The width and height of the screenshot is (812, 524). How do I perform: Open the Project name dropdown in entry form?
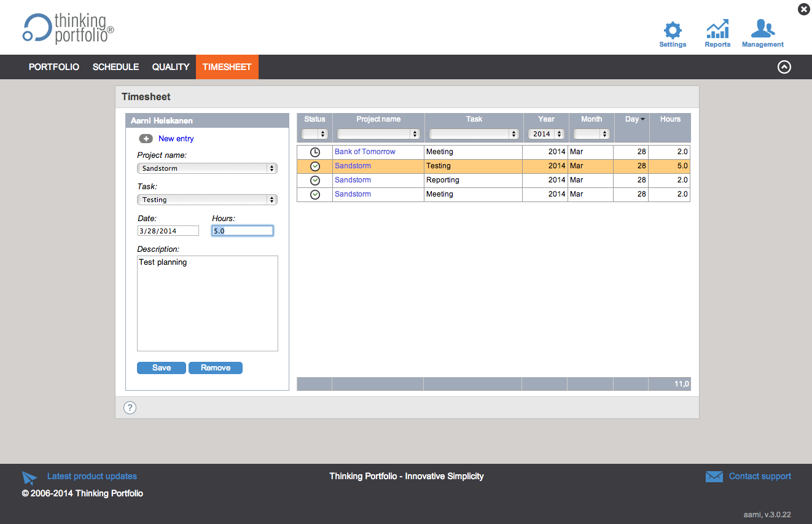(x=208, y=168)
